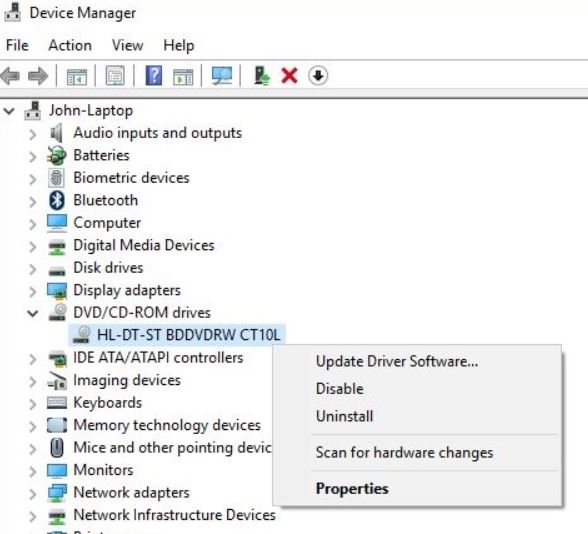This screenshot has width=588, height=534.
Task: Click the black down-arrow circle toolbar icon
Action: tap(318, 75)
